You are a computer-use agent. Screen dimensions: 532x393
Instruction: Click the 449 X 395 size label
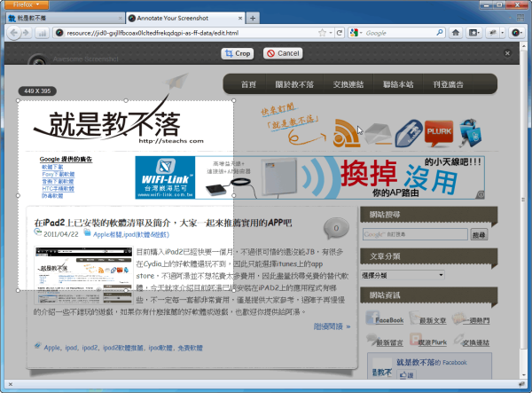click(37, 91)
